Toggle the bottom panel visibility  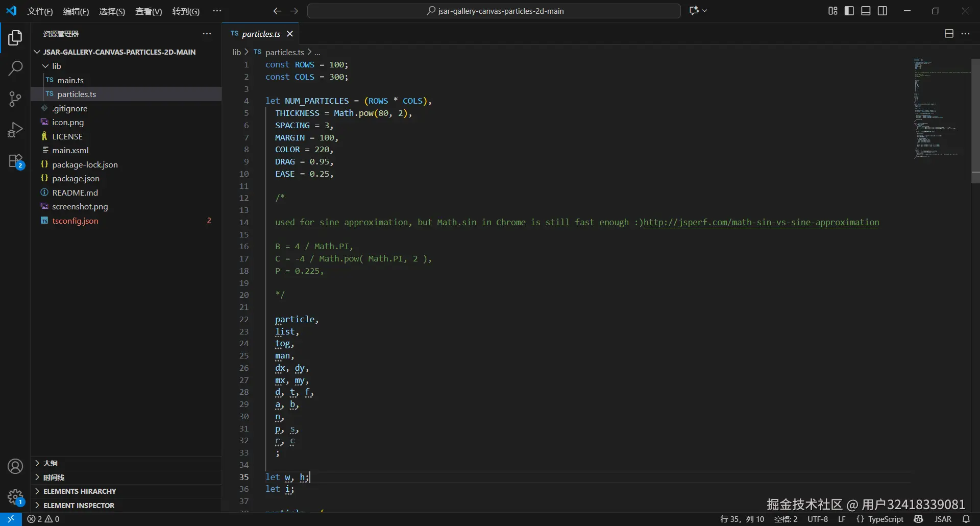pos(866,11)
